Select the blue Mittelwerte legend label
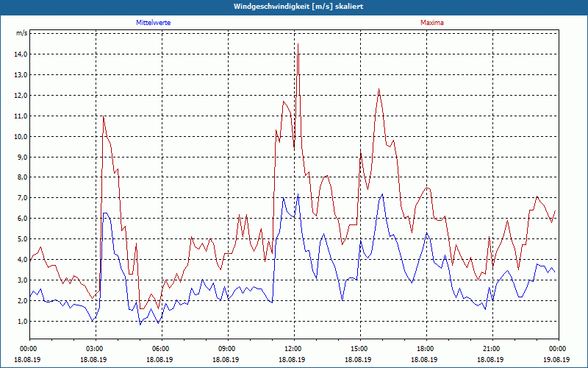588x368 pixels. (154, 23)
